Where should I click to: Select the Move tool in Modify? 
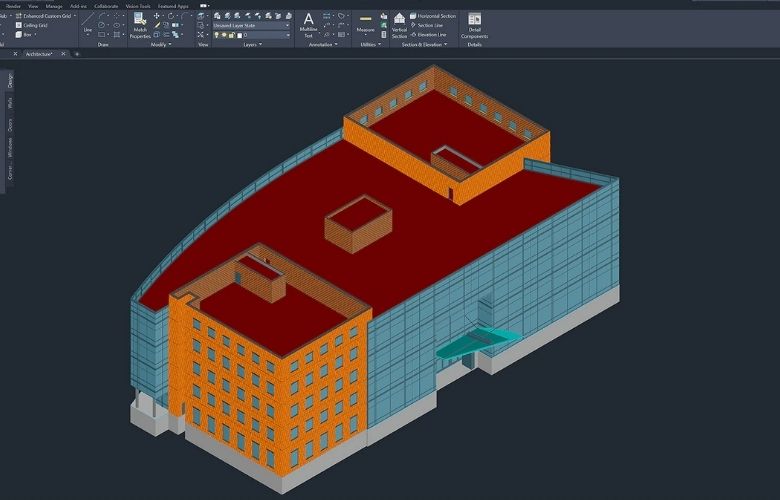coord(157,16)
